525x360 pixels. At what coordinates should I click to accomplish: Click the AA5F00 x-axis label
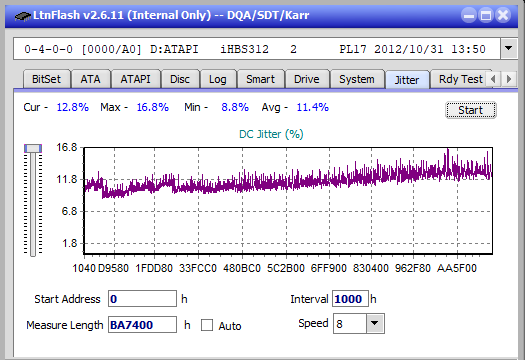coord(457,268)
